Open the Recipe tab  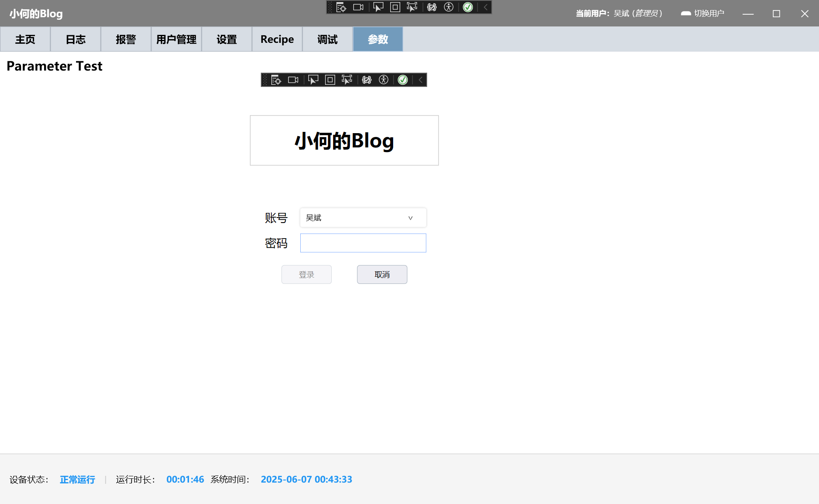click(x=277, y=39)
